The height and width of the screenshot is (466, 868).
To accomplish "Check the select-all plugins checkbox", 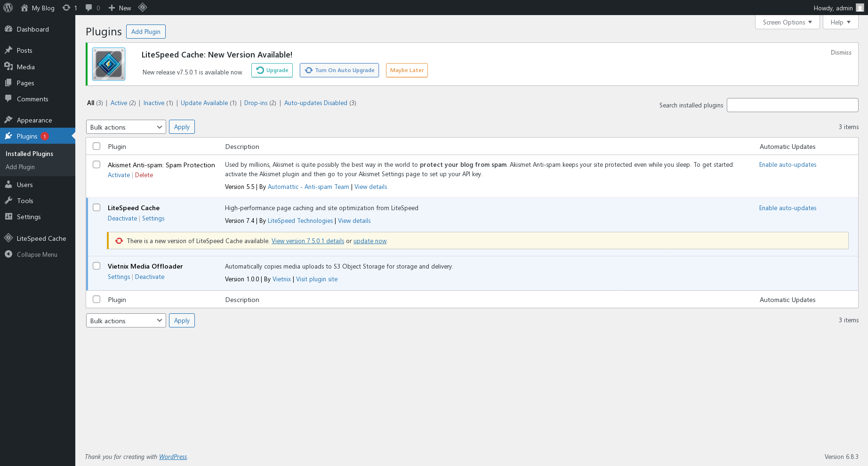I will (x=96, y=146).
